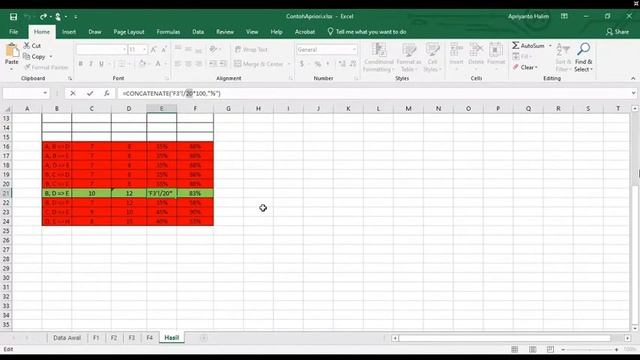The image size is (640, 360).
Task: Open the General number format dropdown
Action: (x=353, y=49)
